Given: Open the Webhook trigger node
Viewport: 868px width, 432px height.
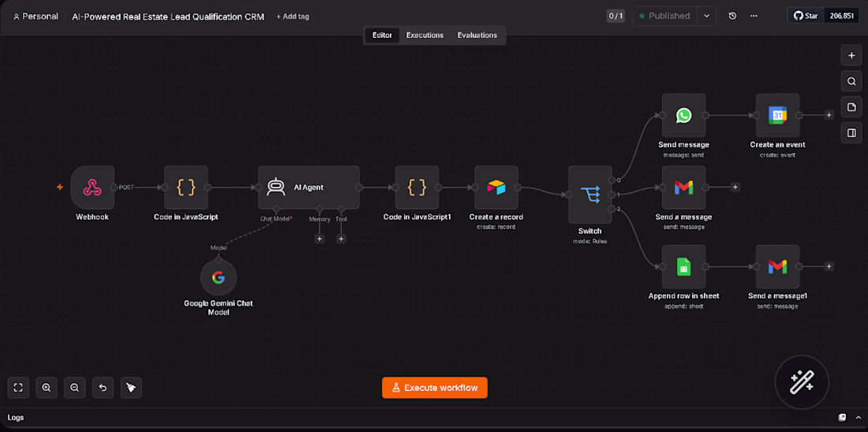Looking at the screenshot, I should point(92,188).
